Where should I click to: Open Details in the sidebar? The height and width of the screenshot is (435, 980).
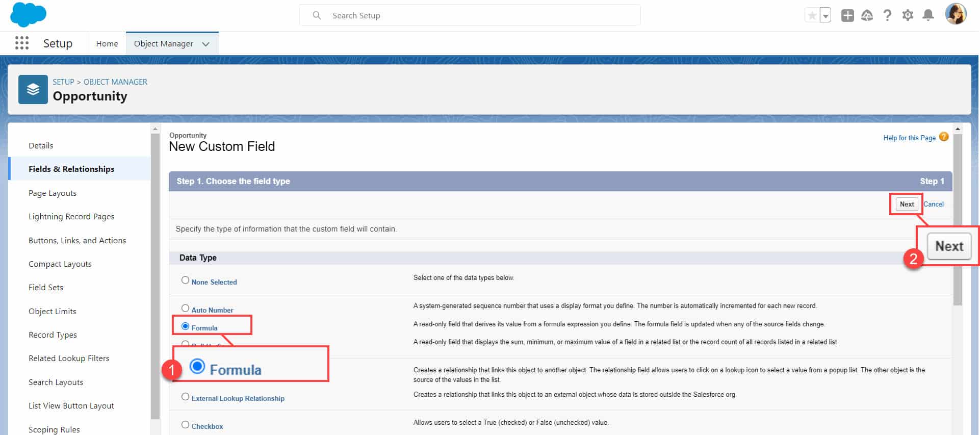coord(41,145)
